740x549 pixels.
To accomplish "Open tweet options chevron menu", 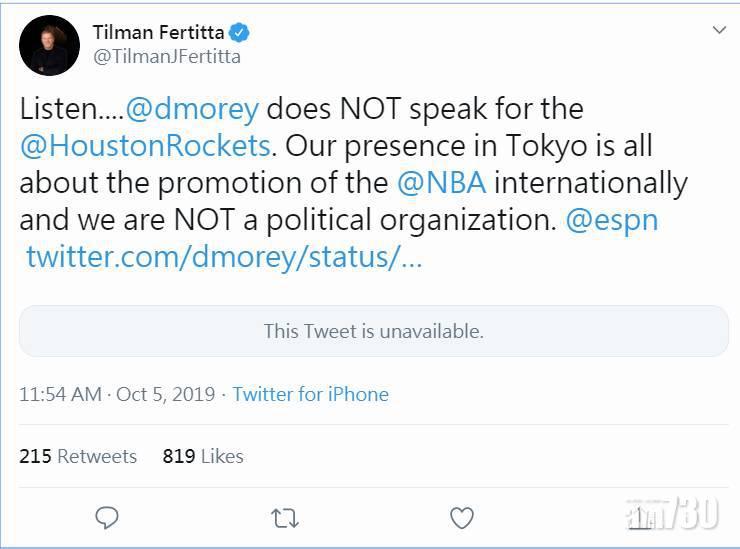I will click(719, 31).
